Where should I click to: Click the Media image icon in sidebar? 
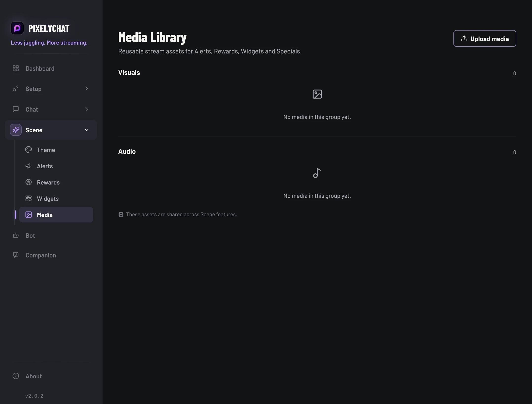tap(29, 215)
